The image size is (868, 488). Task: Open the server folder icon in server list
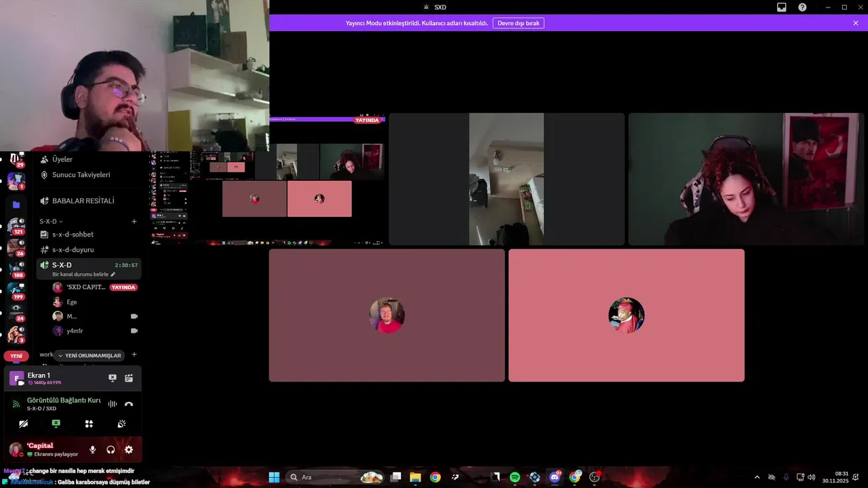click(x=16, y=205)
